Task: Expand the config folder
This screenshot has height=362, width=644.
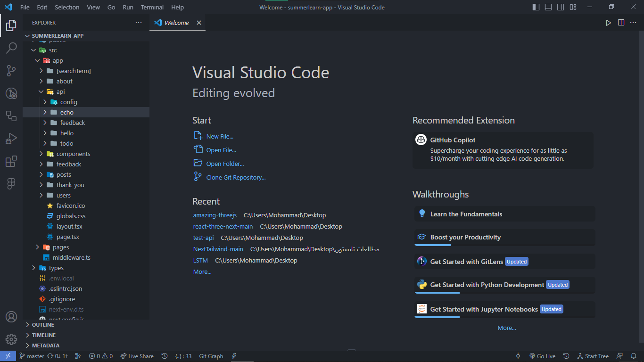Action: click(x=86, y=102)
